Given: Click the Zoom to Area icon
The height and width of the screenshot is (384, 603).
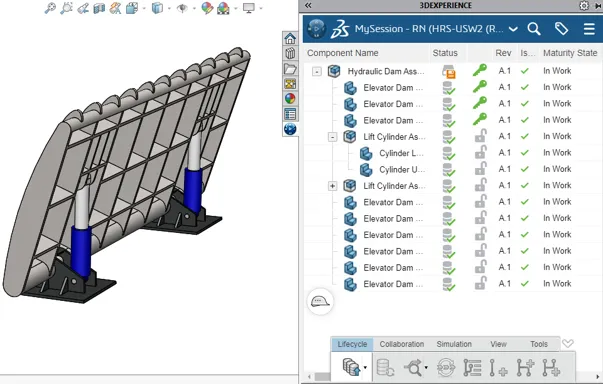Looking at the screenshot, I should tap(66, 8).
